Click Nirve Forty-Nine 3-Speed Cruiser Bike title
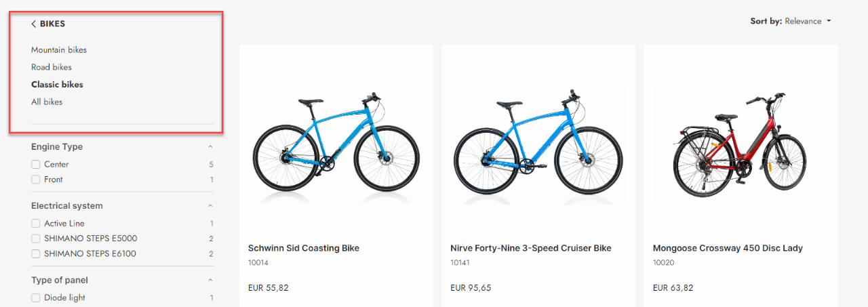This screenshot has height=307, width=868. point(530,249)
